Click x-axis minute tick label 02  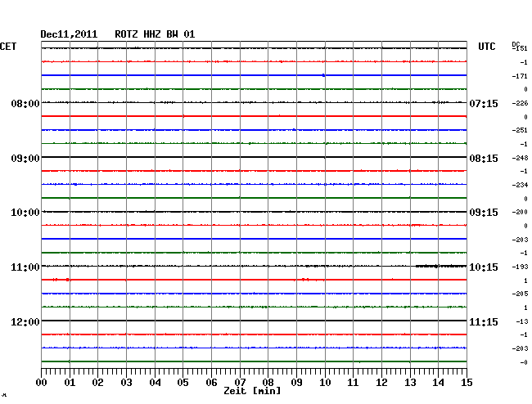click(x=97, y=382)
